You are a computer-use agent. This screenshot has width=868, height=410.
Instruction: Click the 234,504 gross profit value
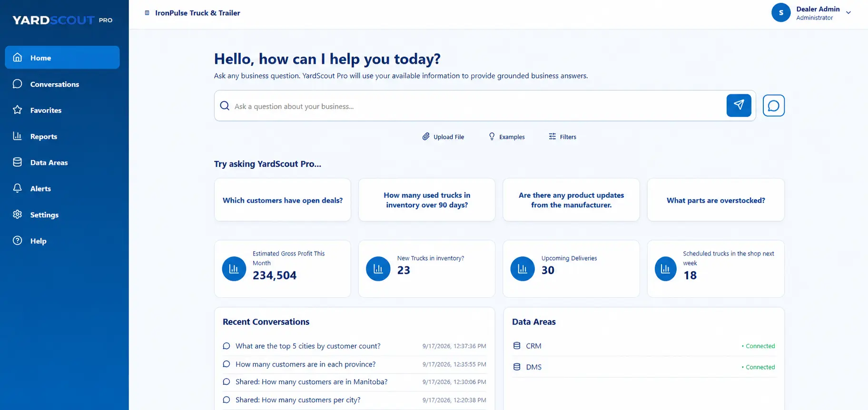[x=275, y=275]
